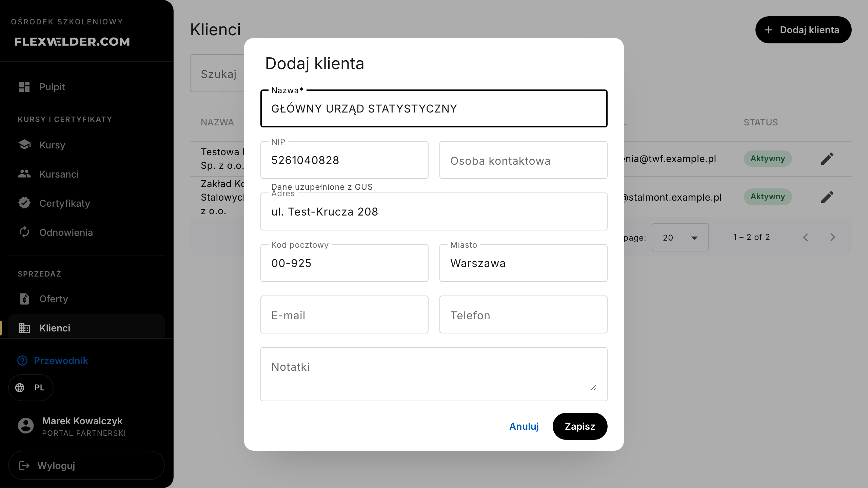Click the Notatki text area
868x488 pixels.
[434, 374]
